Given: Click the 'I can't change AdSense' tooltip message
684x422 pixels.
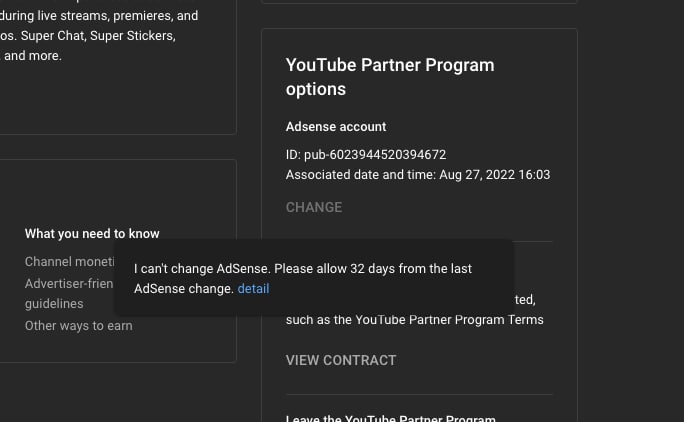Looking at the screenshot, I should pos(303,278).
